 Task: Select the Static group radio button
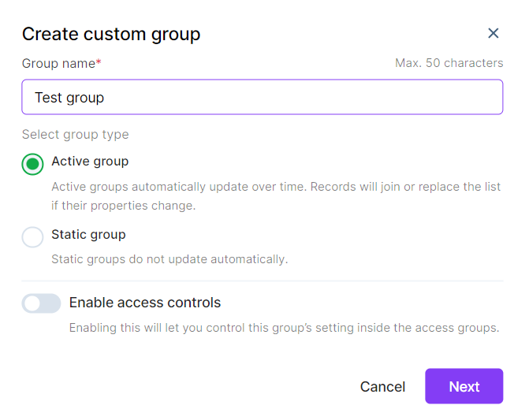point(32,237)
